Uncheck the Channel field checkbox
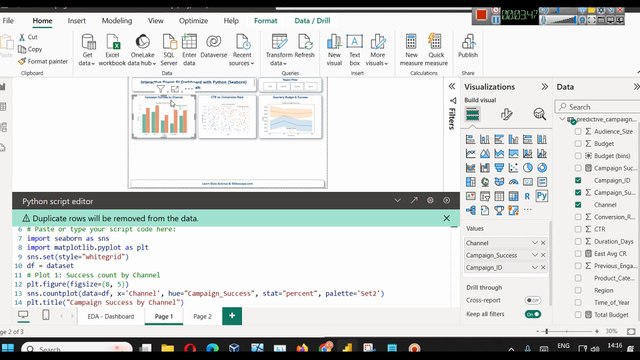Viewport: 640px width, 360px height. pos(578,205)
